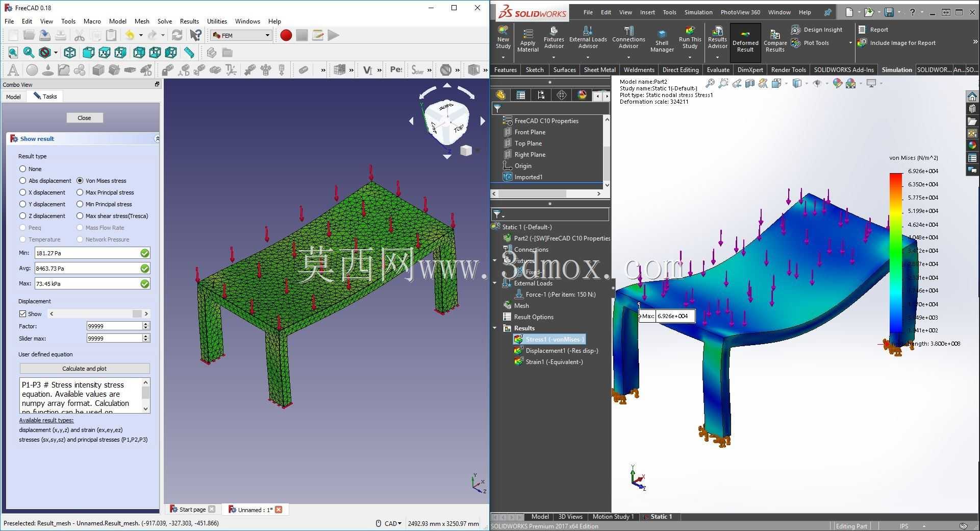The height and width of the screenshot is (531, 980).
Task: Open Shell Manager in SolidWorks
Action: pyautogui.click(x=662, y=41)
